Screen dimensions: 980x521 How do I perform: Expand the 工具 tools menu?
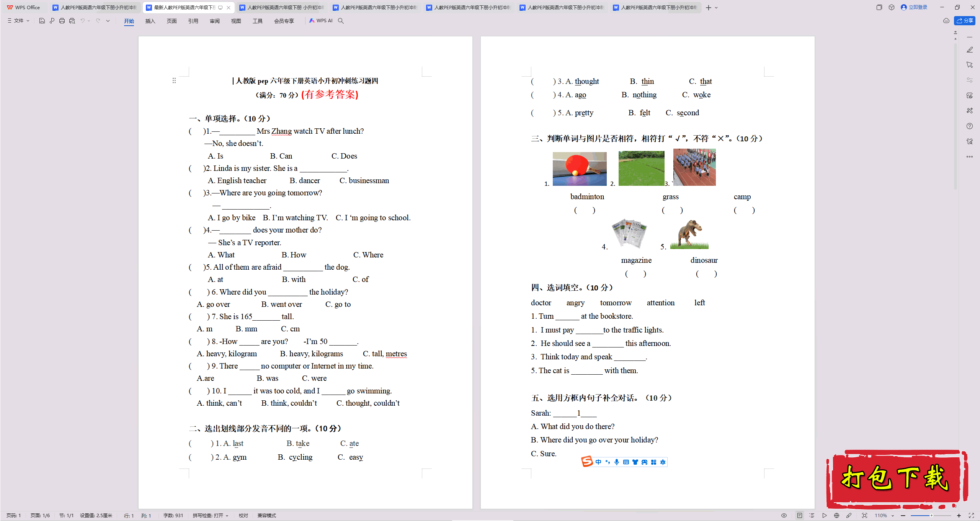[x=256, y=21]
